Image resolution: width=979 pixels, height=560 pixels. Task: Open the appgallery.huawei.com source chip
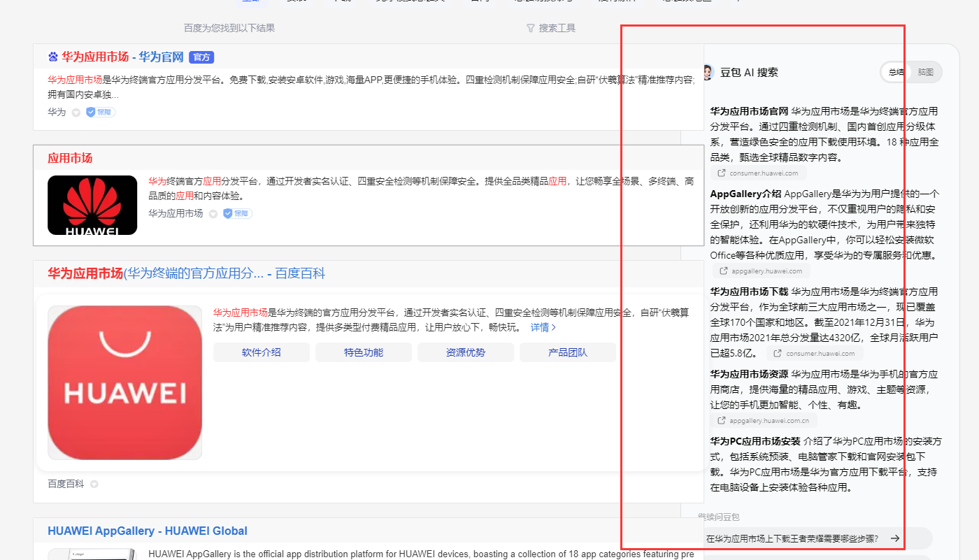pyautogui.click(x=762, y=271)
